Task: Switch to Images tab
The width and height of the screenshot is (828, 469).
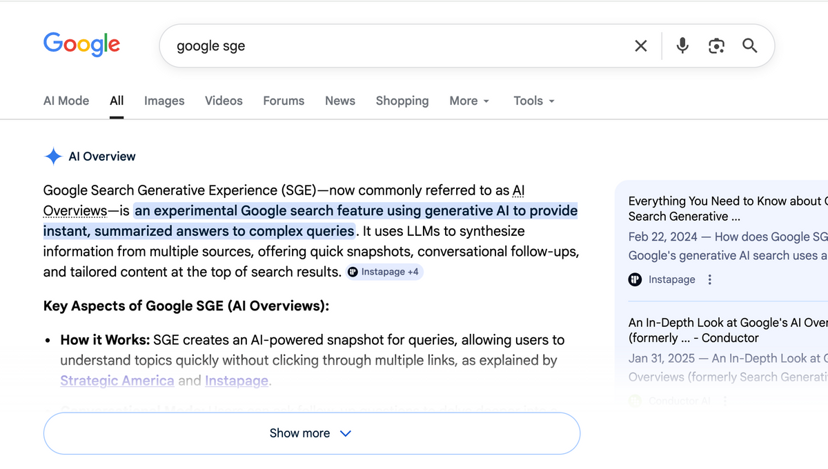Action: [x=164, y=101]
